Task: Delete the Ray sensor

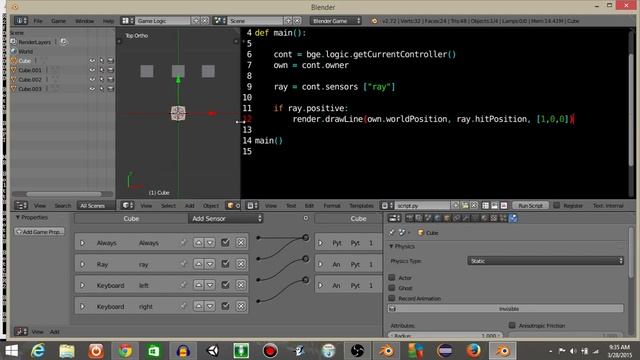Action: tap(241, 264)
